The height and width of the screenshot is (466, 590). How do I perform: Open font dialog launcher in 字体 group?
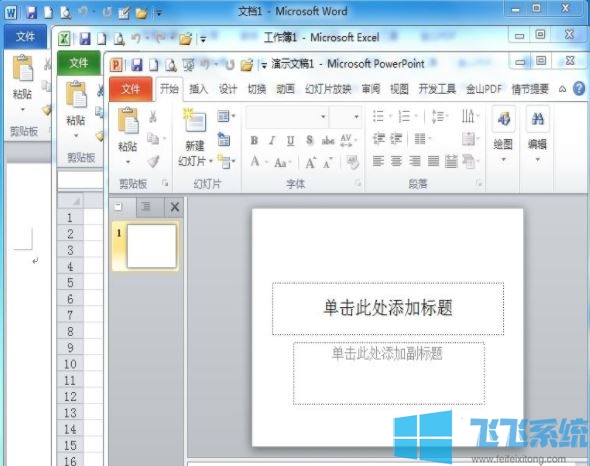(x=358, y=183)
